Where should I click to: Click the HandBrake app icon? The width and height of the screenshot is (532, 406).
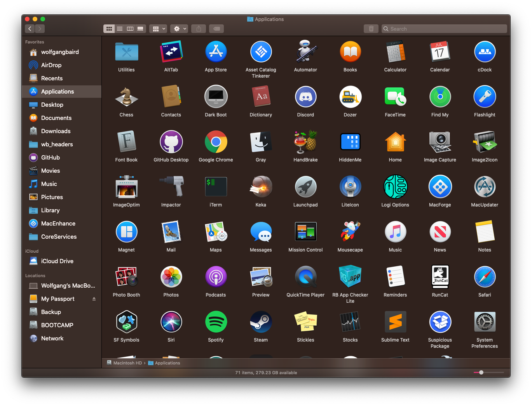(x=305, y=142)
